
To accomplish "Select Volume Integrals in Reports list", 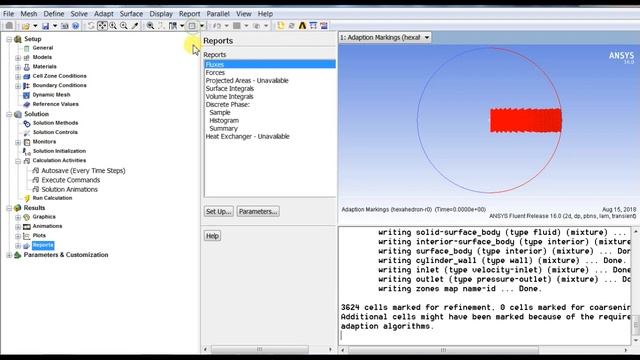I will click(229, 97).
